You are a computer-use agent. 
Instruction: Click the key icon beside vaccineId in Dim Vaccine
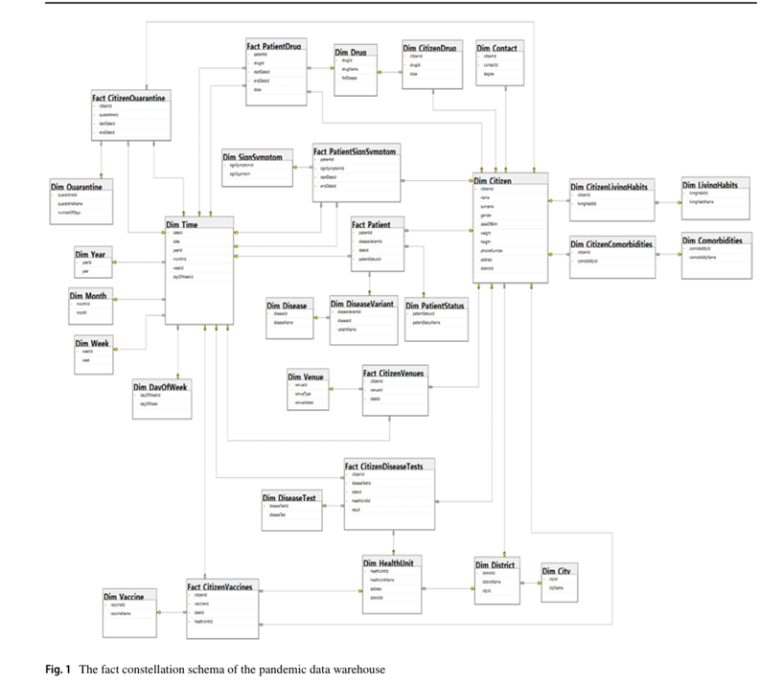pyautogui.click(x=105, y=605)
